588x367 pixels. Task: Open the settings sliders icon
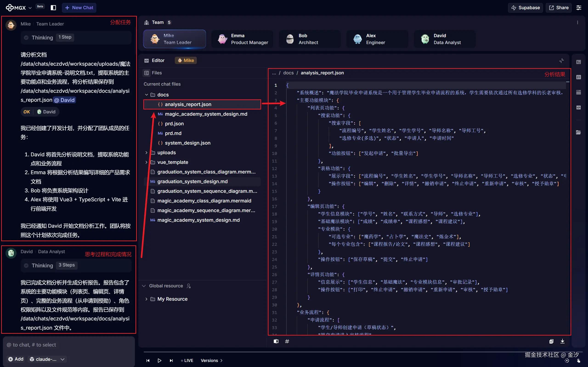point(579,8)
